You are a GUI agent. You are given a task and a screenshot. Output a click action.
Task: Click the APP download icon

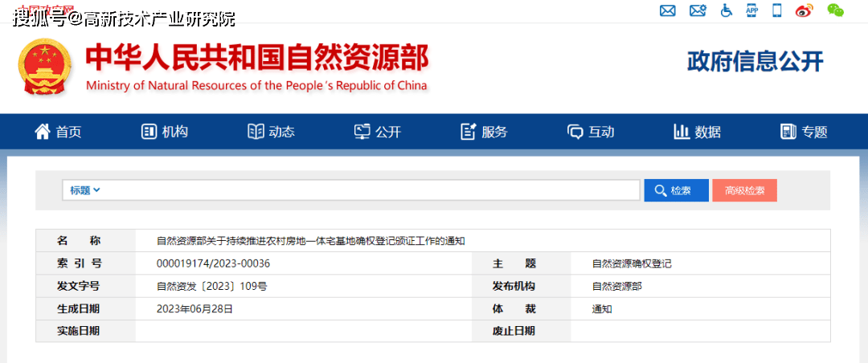(x=751, y=10)
